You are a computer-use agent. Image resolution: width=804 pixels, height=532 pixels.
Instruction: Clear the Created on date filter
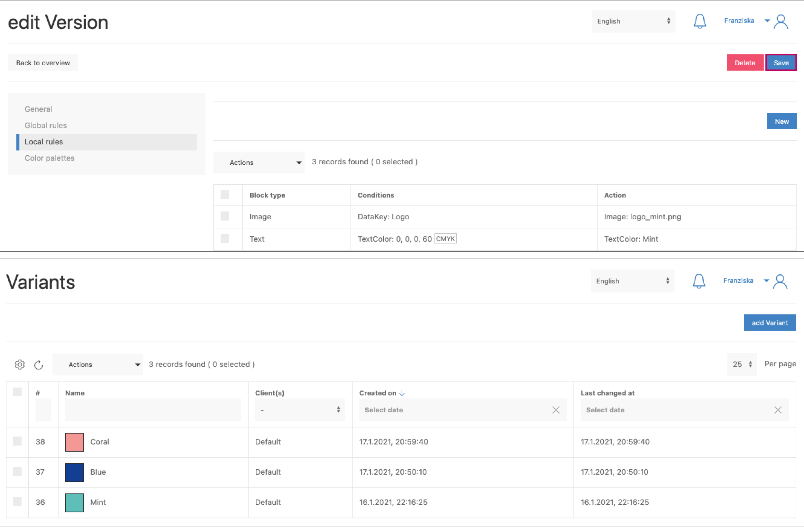555,410
